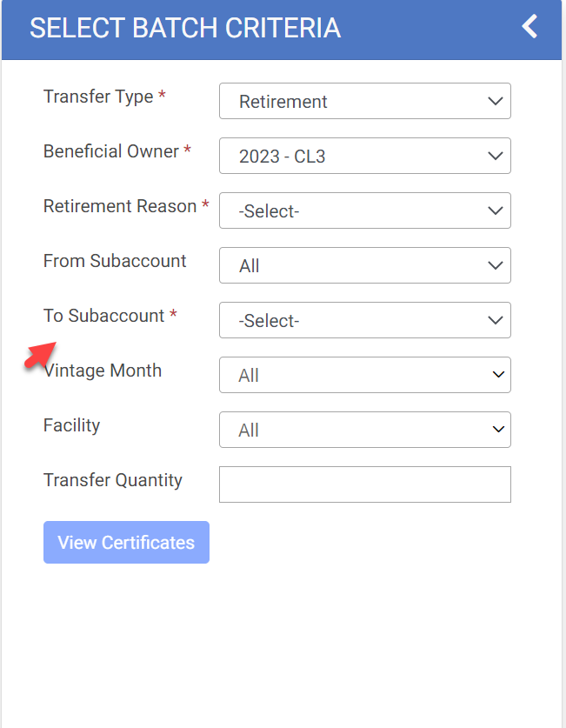566x728 pixels.
Task: Click the Facility field label
Action: [72, 425]
